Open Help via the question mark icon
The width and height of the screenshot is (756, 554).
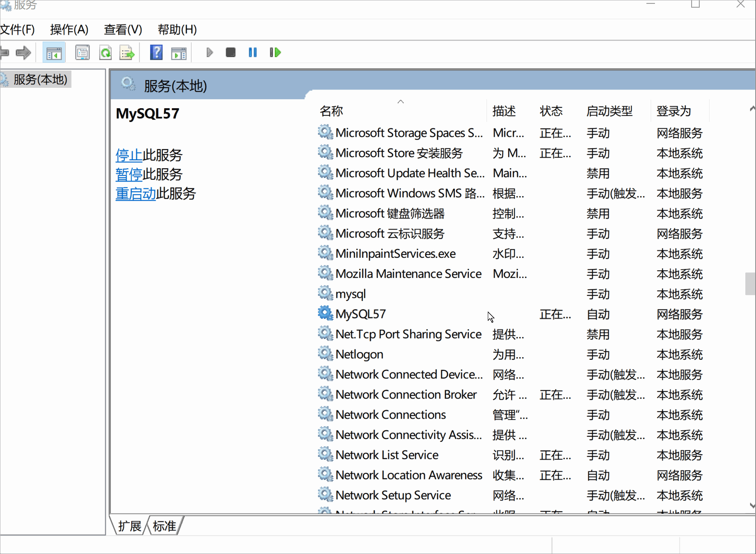156,52
